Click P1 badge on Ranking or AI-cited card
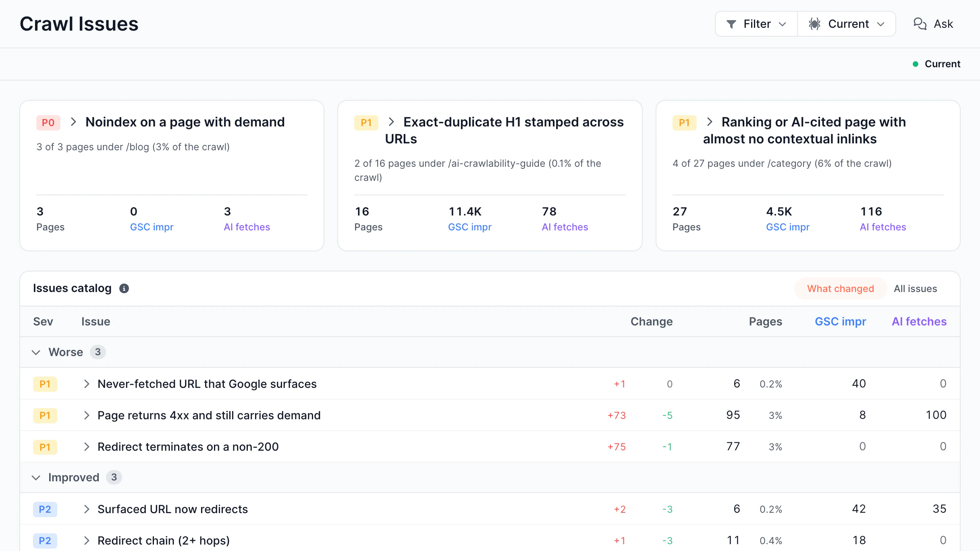The width and height of the screenshot is (980, 551). 684,122
